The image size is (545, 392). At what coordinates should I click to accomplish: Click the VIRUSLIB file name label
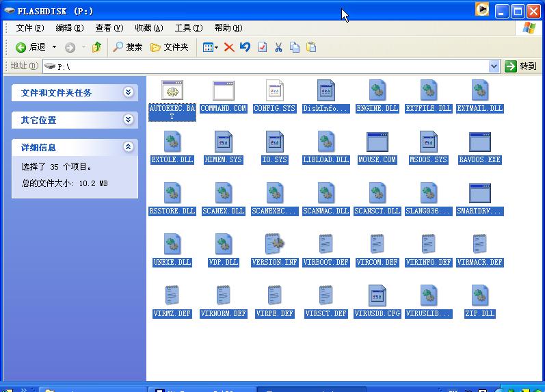(429, 313)
